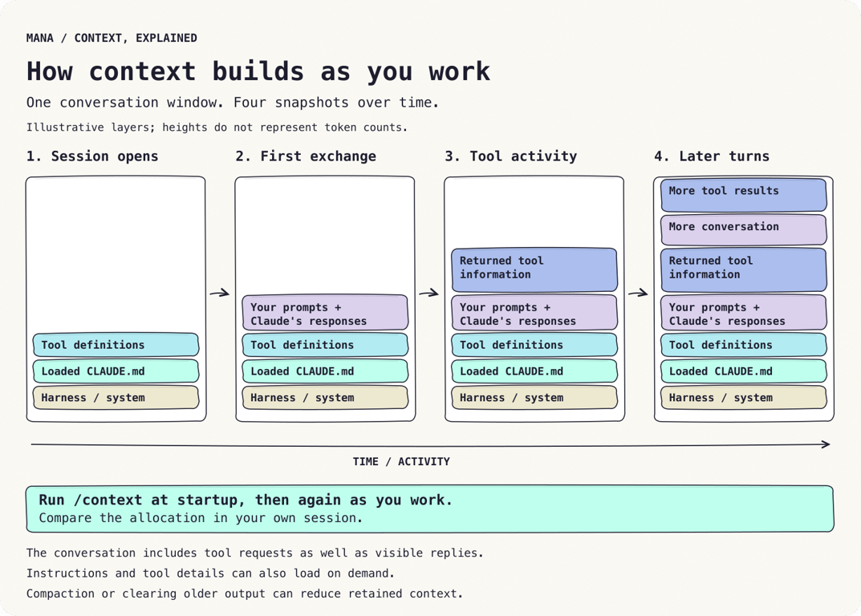Screen dimensions: 861x616
Task: Click Returned tool information in Later turns panel
Action: point(744,269)
